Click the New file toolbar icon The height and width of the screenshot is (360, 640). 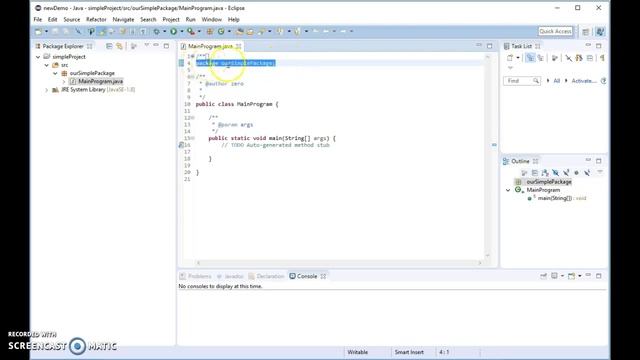coord(38,31)
